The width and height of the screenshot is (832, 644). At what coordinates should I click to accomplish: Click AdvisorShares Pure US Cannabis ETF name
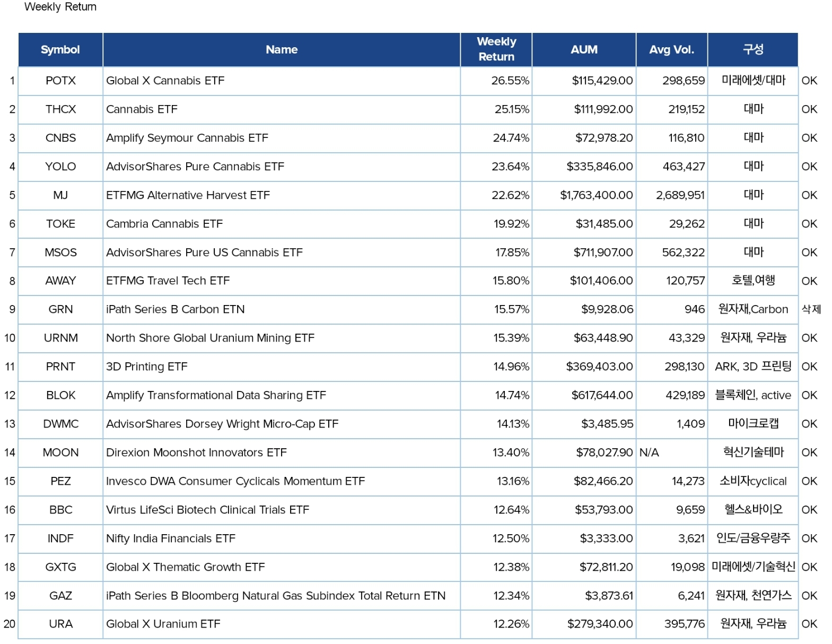(x=204, y=253)
